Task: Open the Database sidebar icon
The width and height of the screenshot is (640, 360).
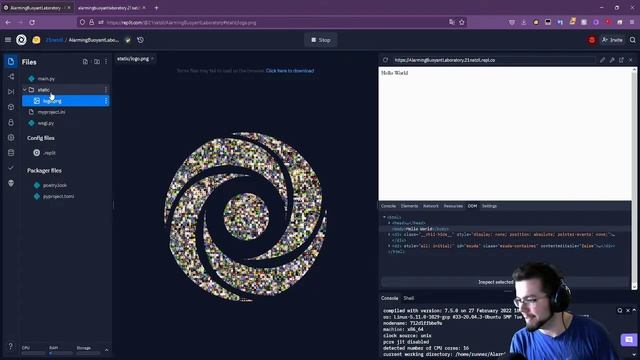Action: click(x=11, y=153)
